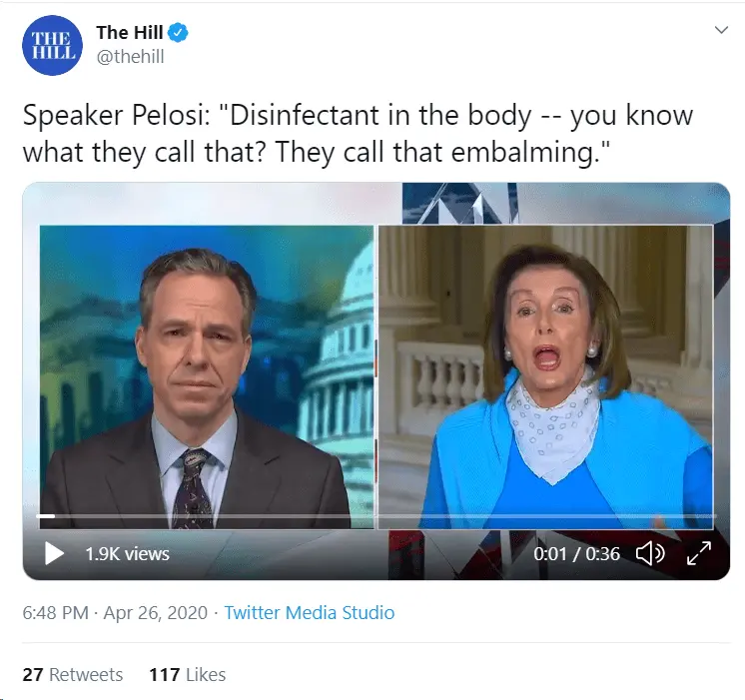
Task: Click The Hill display name
Action: point(130,32)
